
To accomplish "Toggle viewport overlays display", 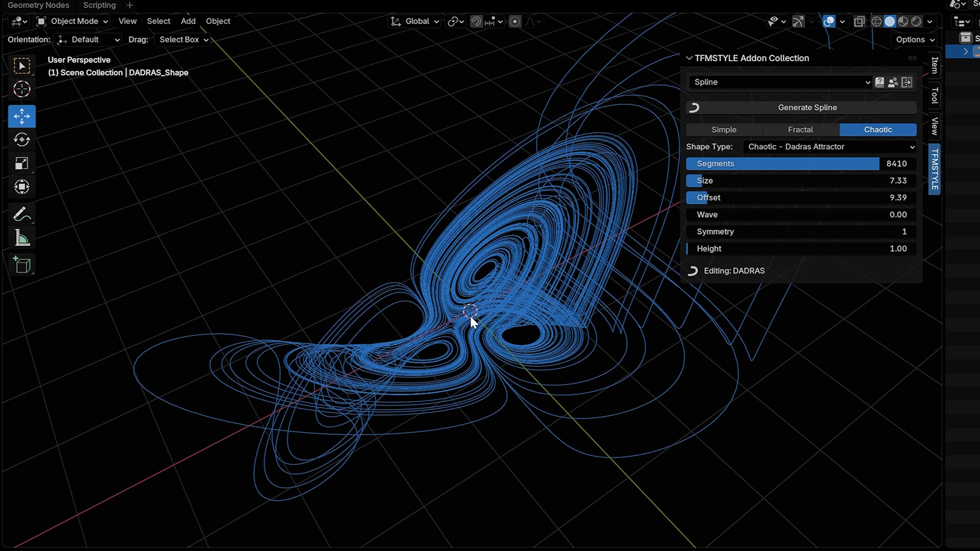I will pyautogui.click(x=829, y=21).
